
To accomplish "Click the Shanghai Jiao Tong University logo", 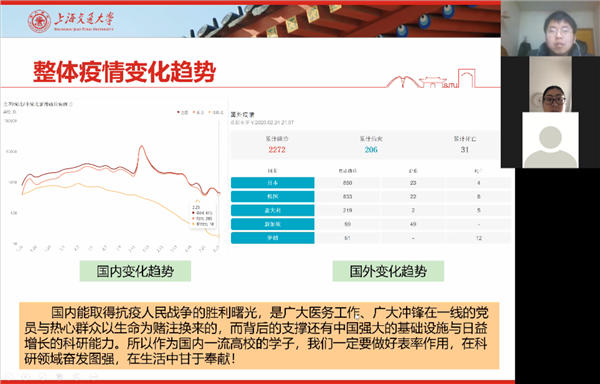I will 71,20.
